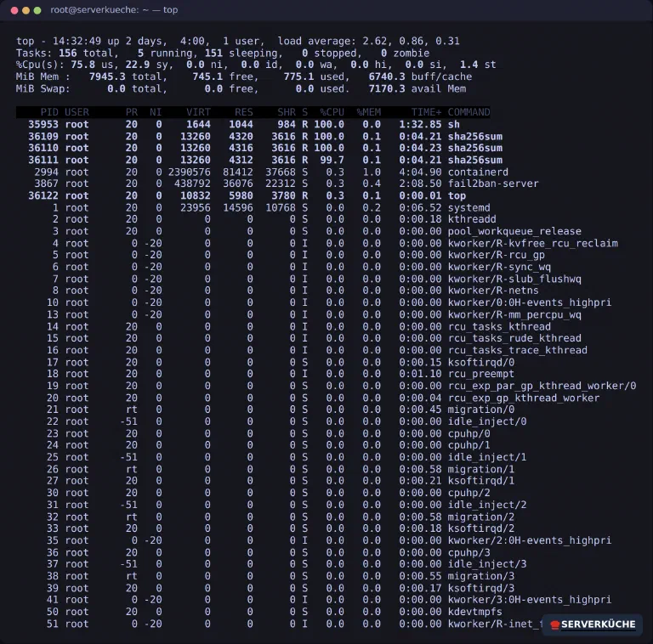Click the 'kthreadd' command name
653x644 pixels.
click(472, 219)
